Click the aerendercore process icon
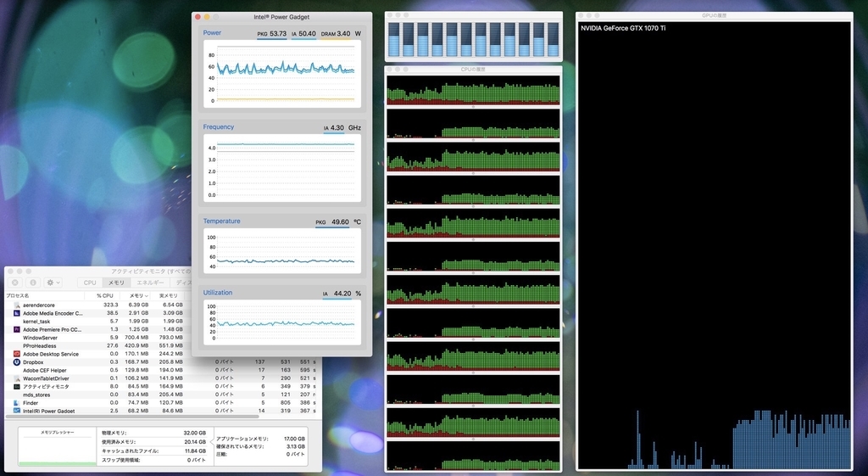This screenshot has width=868, height=476. point(17,305)
